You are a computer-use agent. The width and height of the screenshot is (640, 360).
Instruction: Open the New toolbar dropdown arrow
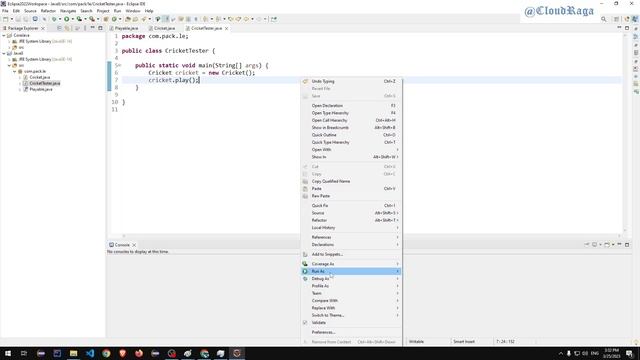pos(11,19)
